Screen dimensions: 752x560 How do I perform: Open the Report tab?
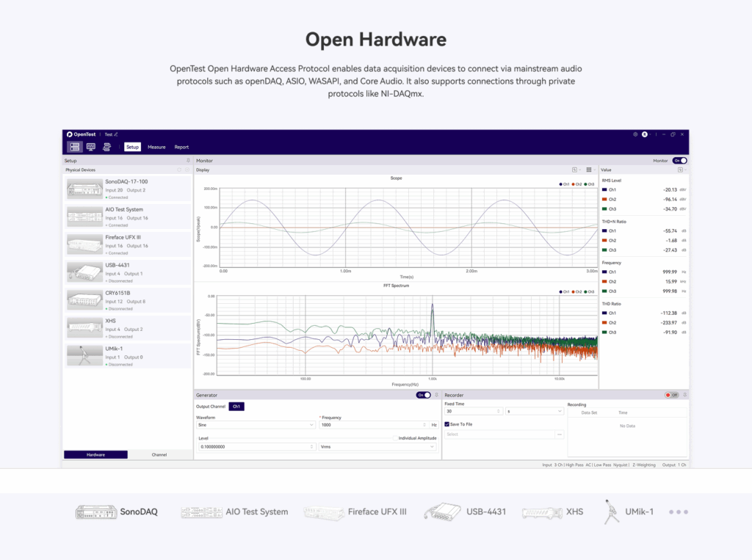pos(181,147)
